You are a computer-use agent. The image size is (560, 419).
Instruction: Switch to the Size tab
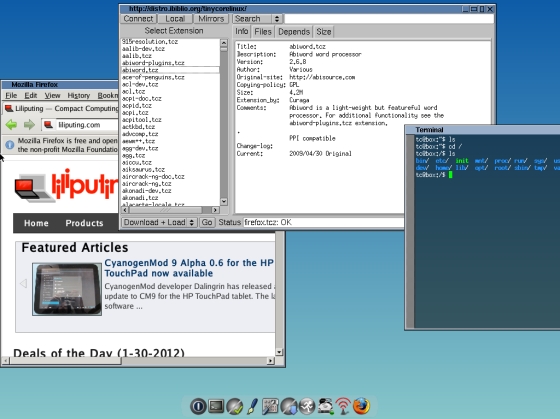[324, 32]
